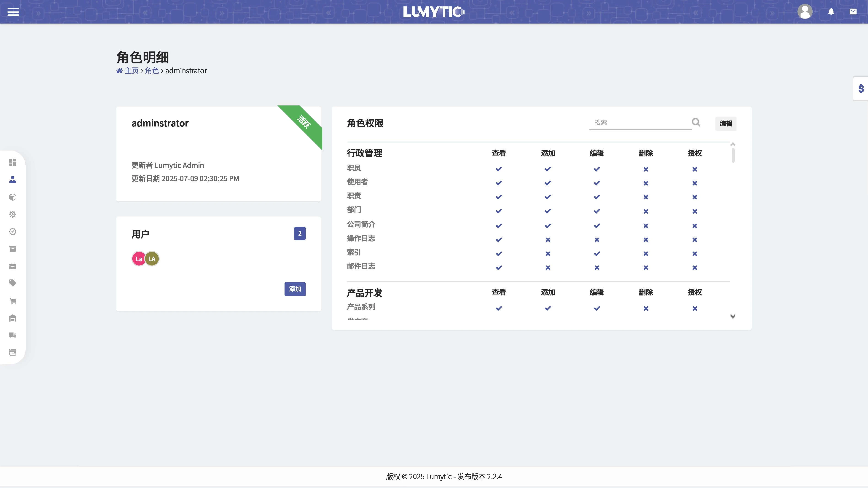Click the 添加 button in the 用户 card
The height and width of the screenshot is (488, 868).
click(x=295, y=289)
